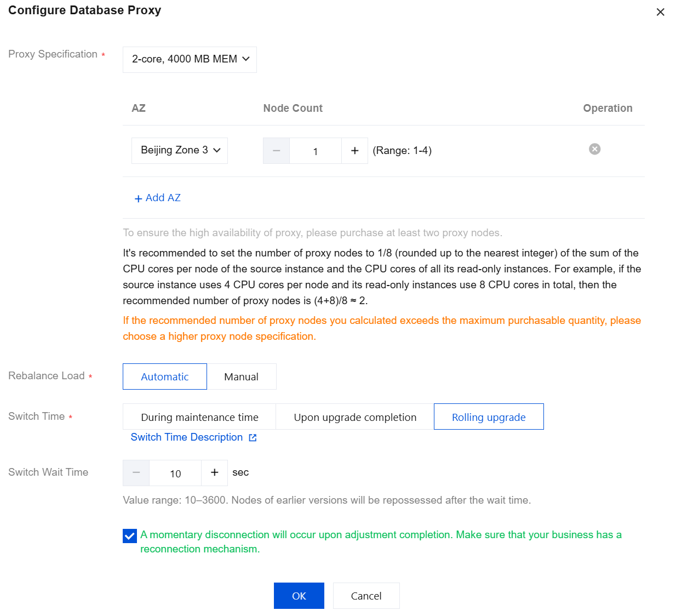Decrease node count with minus icon
The height and width of the screenshot is (616, 676).
(x=277, y=151)
